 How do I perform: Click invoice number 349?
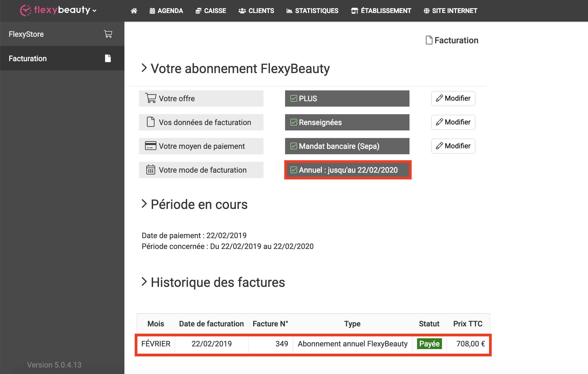click(x=282, y=344)
